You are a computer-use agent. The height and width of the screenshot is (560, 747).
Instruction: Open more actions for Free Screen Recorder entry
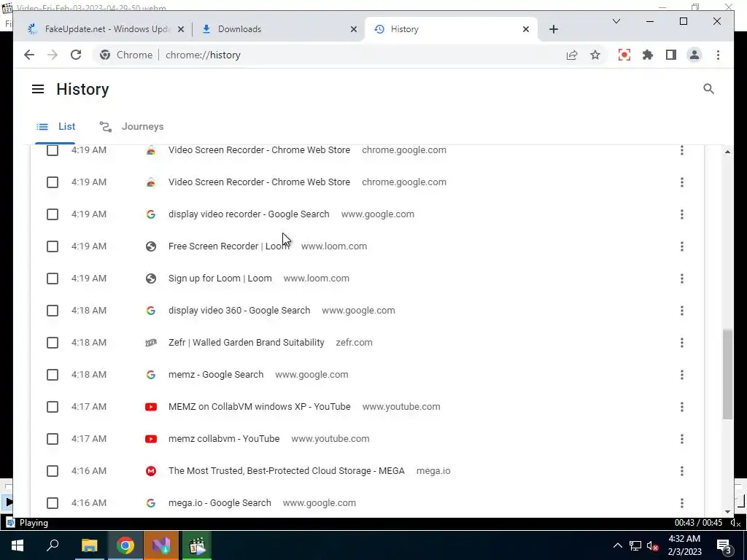(682, 246)
